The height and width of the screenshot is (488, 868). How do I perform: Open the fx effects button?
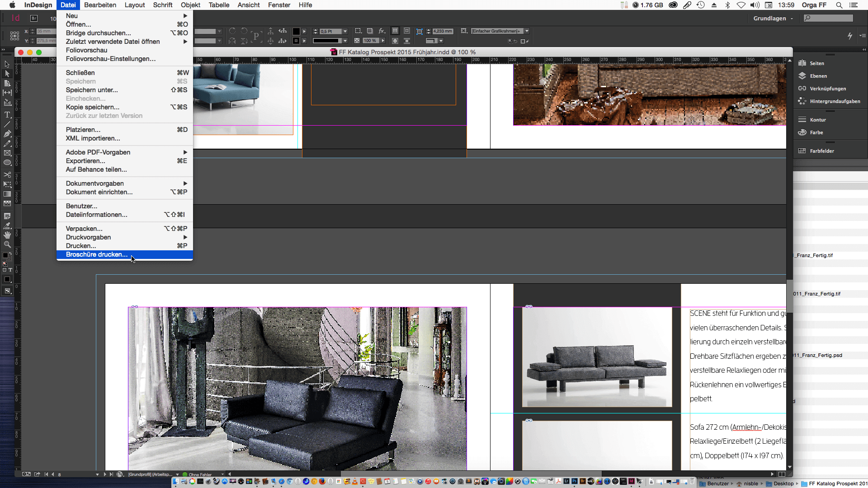[382, 31]
